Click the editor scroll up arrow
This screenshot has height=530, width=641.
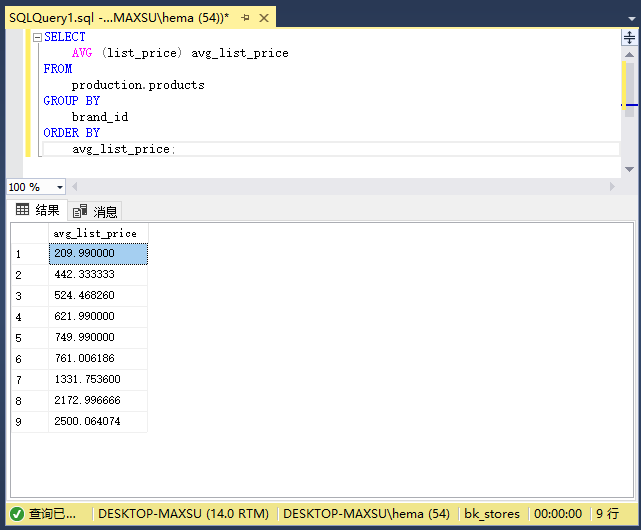[x=630, y=54]
